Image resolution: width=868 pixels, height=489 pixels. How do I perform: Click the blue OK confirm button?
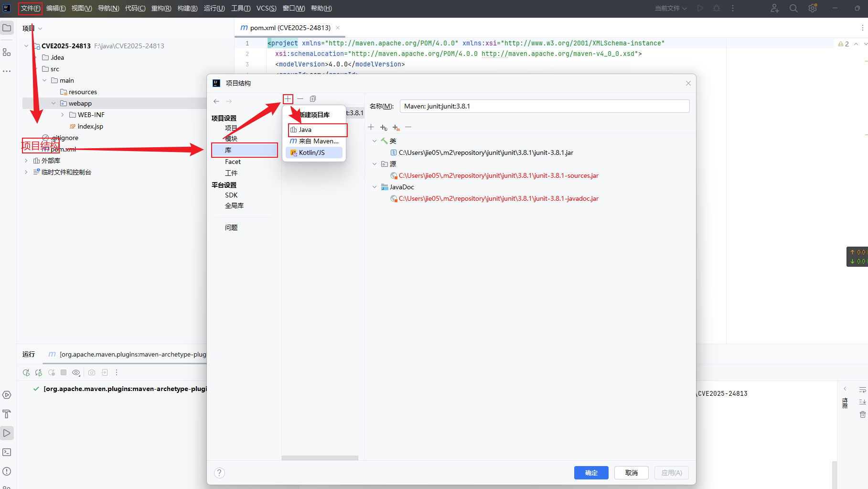[x=591, y=473]
